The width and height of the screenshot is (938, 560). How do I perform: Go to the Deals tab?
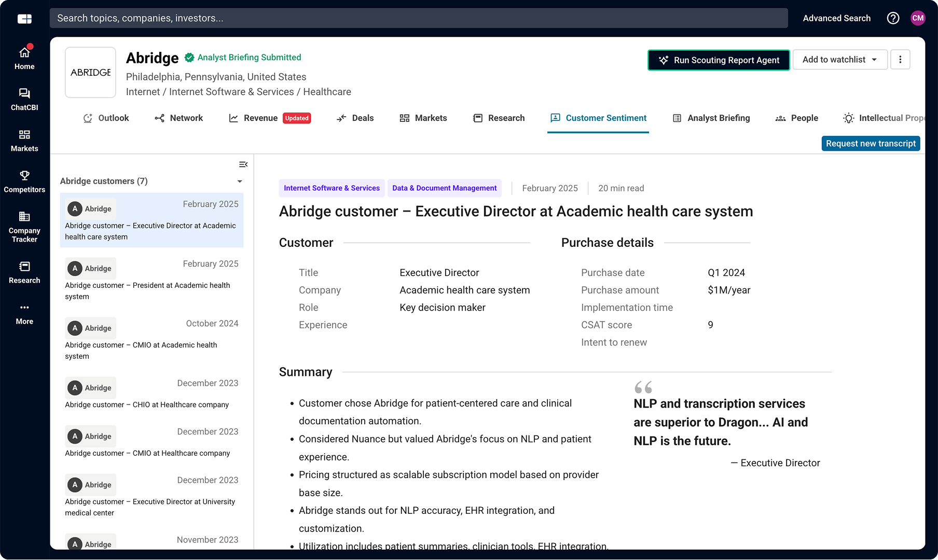tap(355, 118)
